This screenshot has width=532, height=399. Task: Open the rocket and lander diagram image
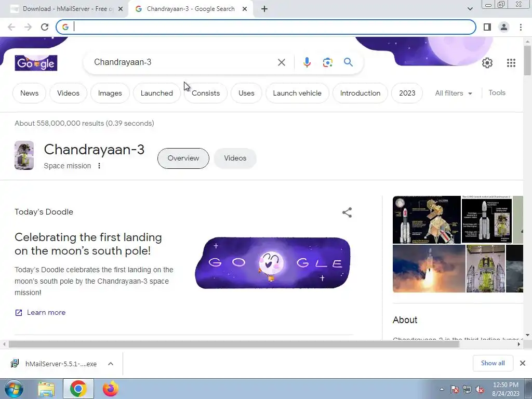tap(427, 220)
